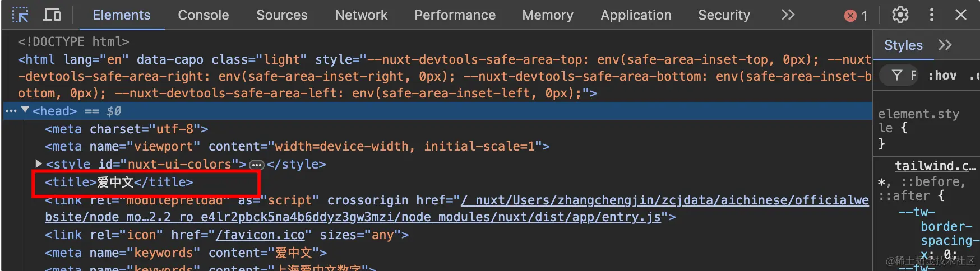Toggle the device toolbar icon
This screenshot has height=271, width=980.
(52, 15)
